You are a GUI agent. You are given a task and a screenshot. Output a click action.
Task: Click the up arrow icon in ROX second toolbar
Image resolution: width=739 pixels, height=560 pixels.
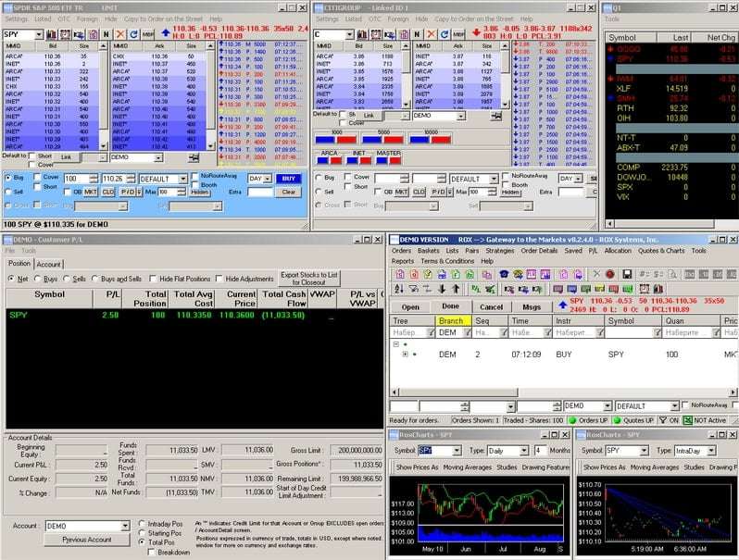(456, 289)
